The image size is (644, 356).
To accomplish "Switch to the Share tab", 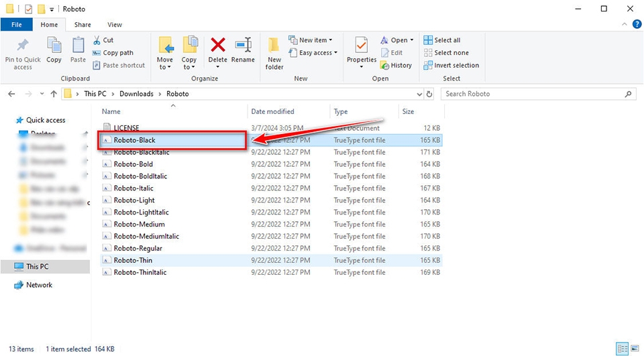I will [x=83, y=25].
